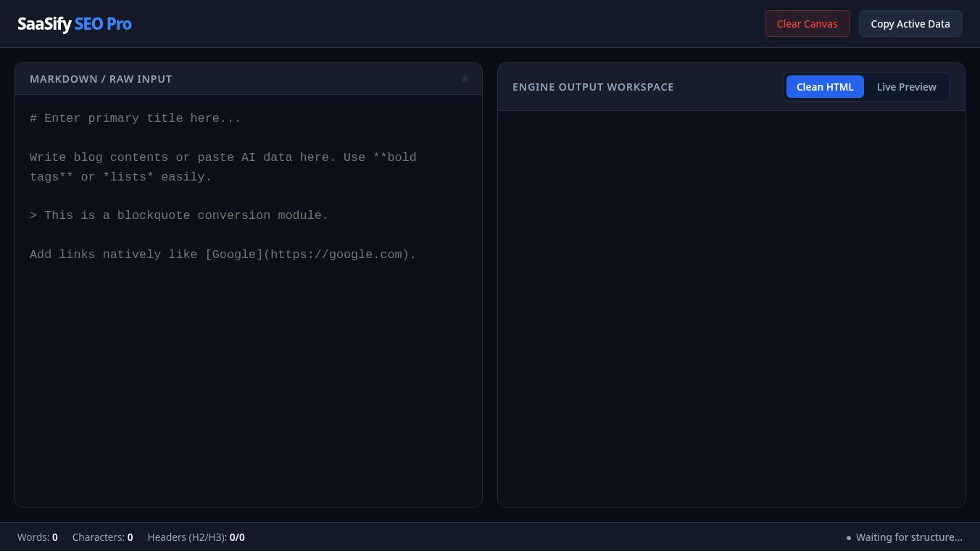
Task: Click the Clear Canvas button
Action: 807,24
